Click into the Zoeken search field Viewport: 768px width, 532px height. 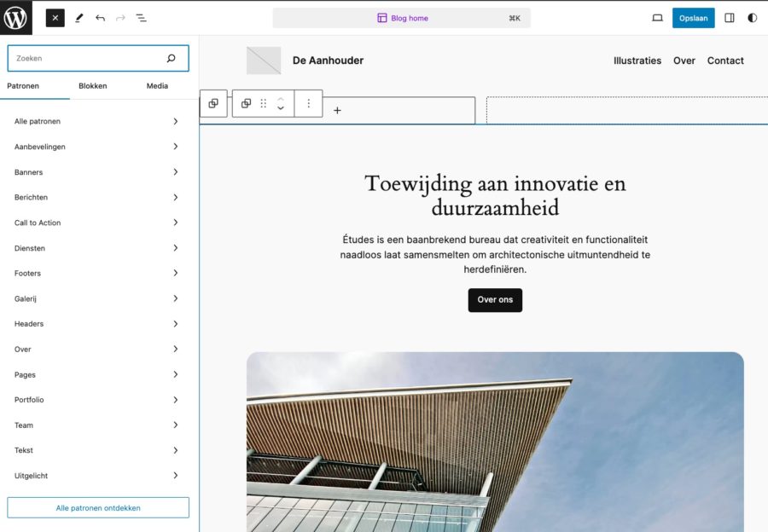point(85,59)
